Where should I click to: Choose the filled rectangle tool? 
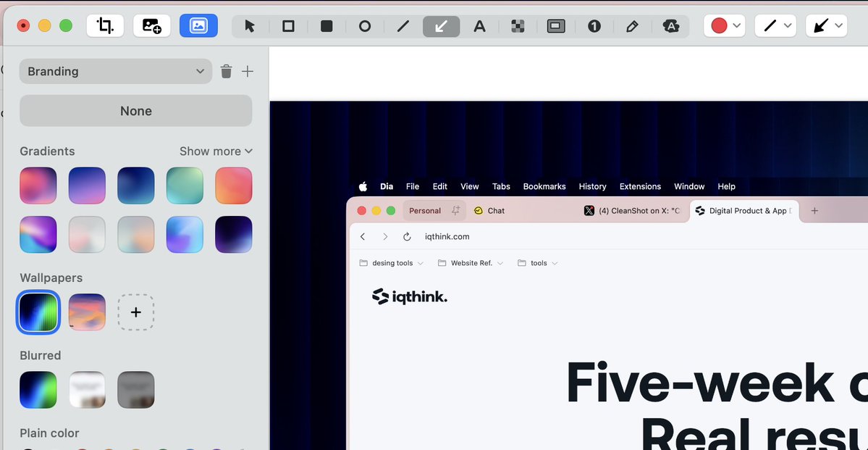pos(326,26)
